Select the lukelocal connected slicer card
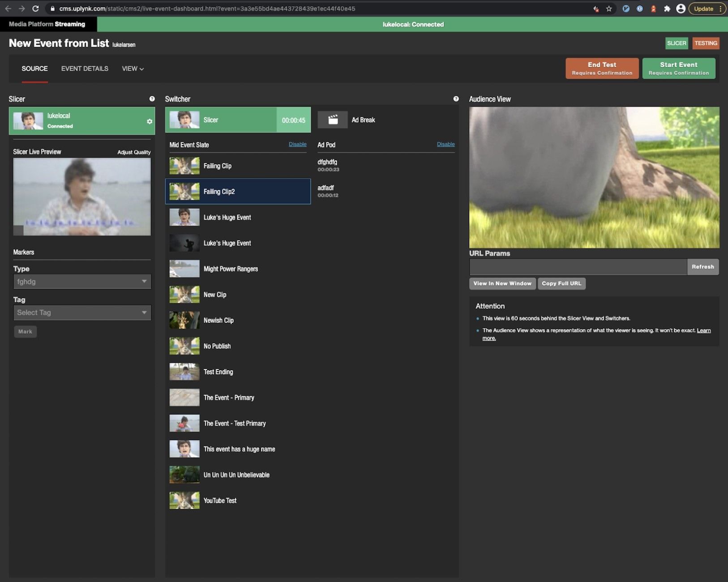This screenshot has height=582, width=728. coord(82,121)
